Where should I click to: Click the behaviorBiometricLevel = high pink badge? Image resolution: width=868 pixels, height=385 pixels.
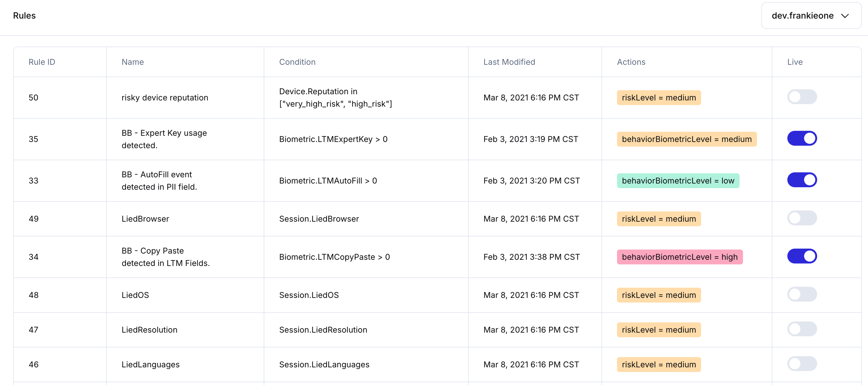[x=679, y=257]
